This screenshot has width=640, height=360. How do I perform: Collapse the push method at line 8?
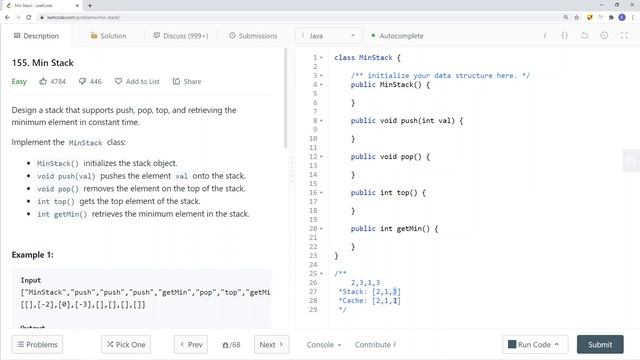322,120
